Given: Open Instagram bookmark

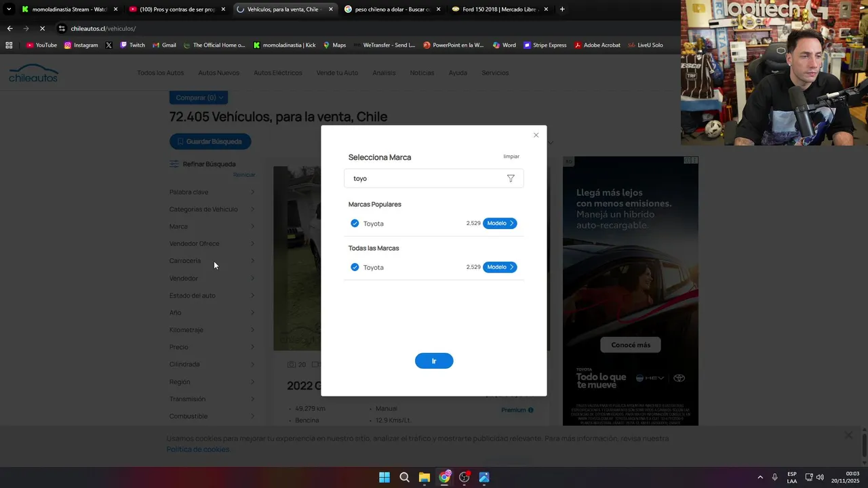Looking at the screenshot, I should tap(81, 45).
